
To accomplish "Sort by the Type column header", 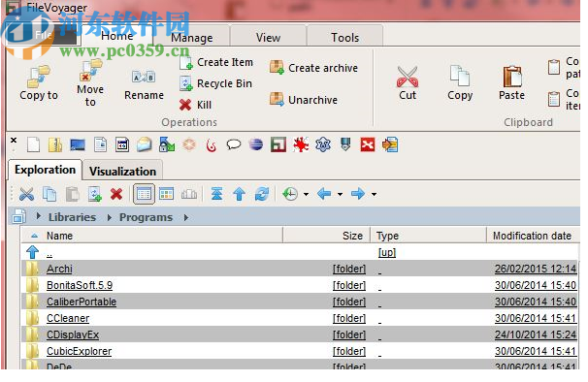I will (x=429, y=236).
